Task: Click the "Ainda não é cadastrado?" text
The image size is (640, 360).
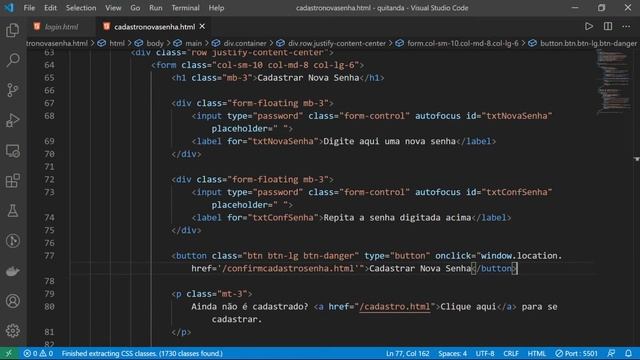Action: pyautogui.click(x=250, y=307)
